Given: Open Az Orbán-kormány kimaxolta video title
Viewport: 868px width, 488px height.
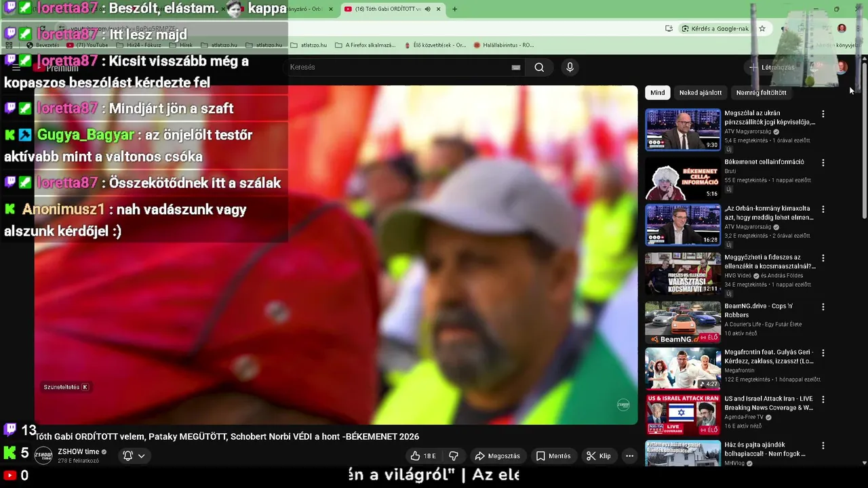Looking at the screenshot, I should click(x=769, y=213).
